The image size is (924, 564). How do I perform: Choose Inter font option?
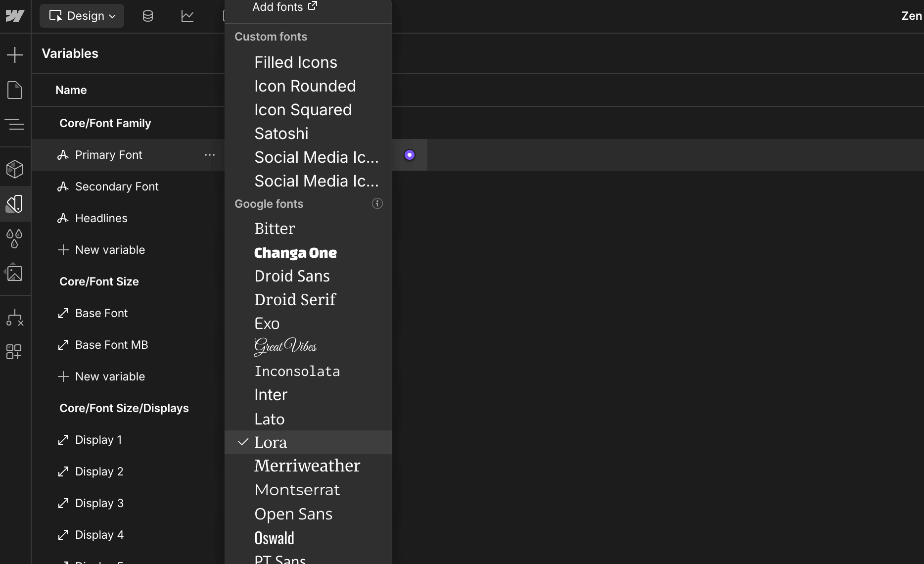[x=308, y=395]
